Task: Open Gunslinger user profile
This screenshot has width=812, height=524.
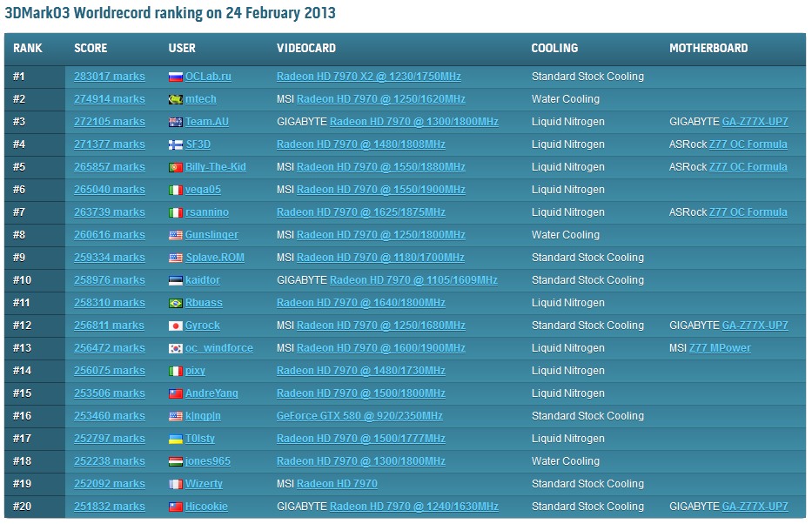Action: pos(211,234)
